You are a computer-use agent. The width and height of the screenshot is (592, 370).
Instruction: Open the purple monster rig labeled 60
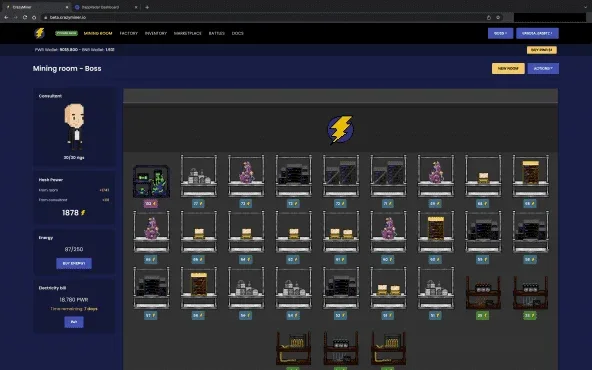pos(388,231)
